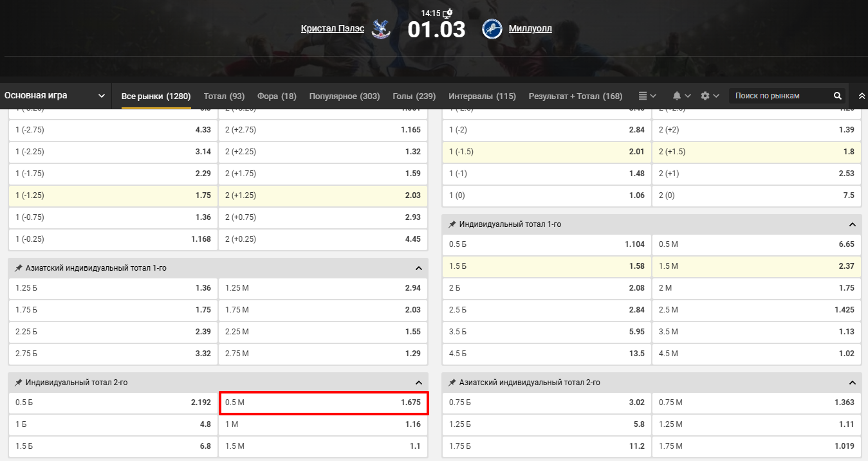Open the gear settings icon
This screenshot has width=868, height=461.
click(x=705, y=96)
